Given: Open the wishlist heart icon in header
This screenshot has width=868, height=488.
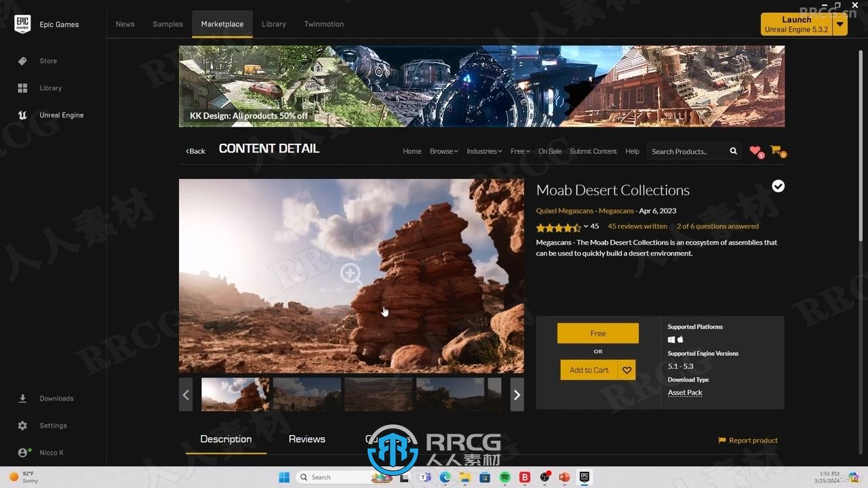Looking at the screenshot, I should (755, 151).
